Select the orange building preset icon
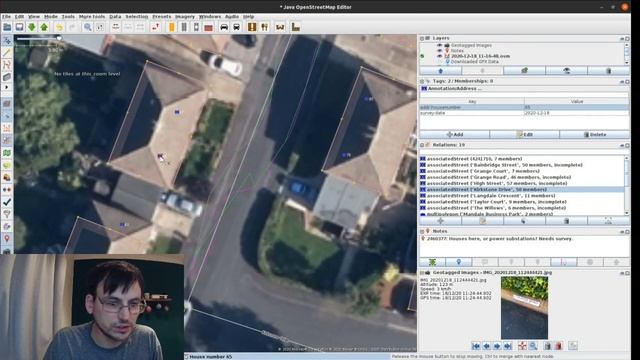This screenshot has height=360, width=640. pyautogui.click(x=171, y=27)
